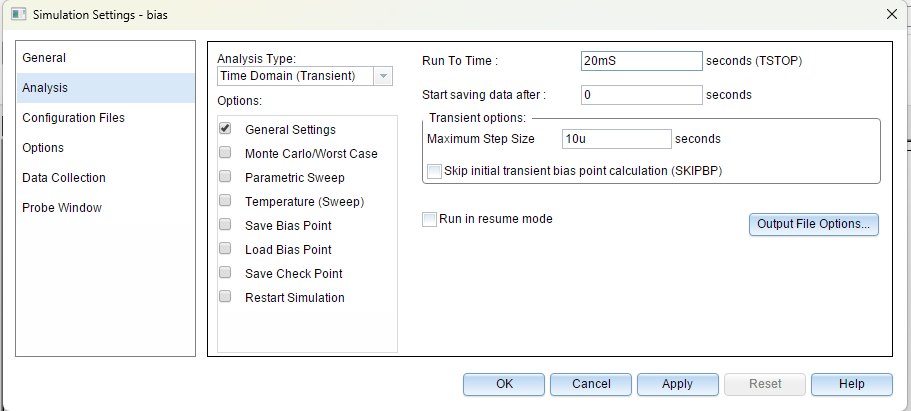Click the Simulation Settings title bar icon
Viewport: 911px width, 411px height.
point(18,13)
